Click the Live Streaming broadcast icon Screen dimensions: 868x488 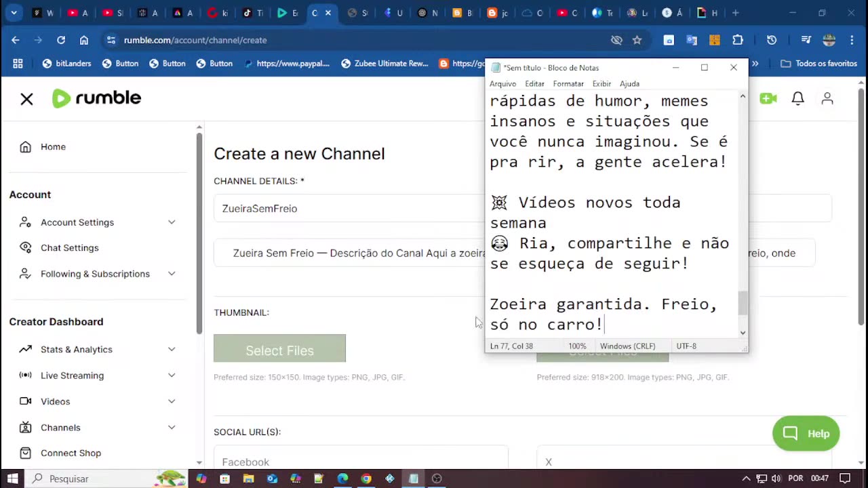(x=25, y=375)
